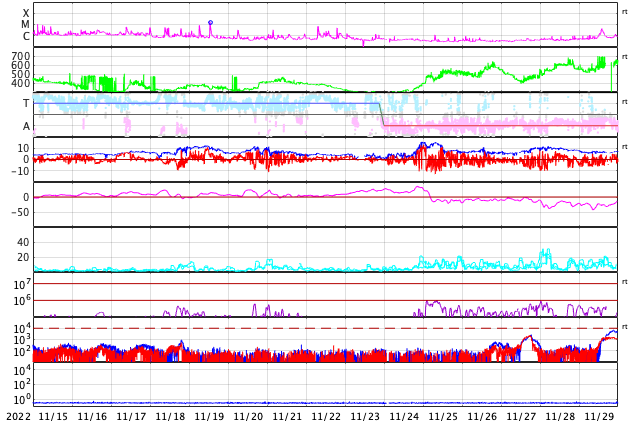Click the '2022' year label on the date axis
The height and width of the screenshot is (424, 634).
(19, 417)
